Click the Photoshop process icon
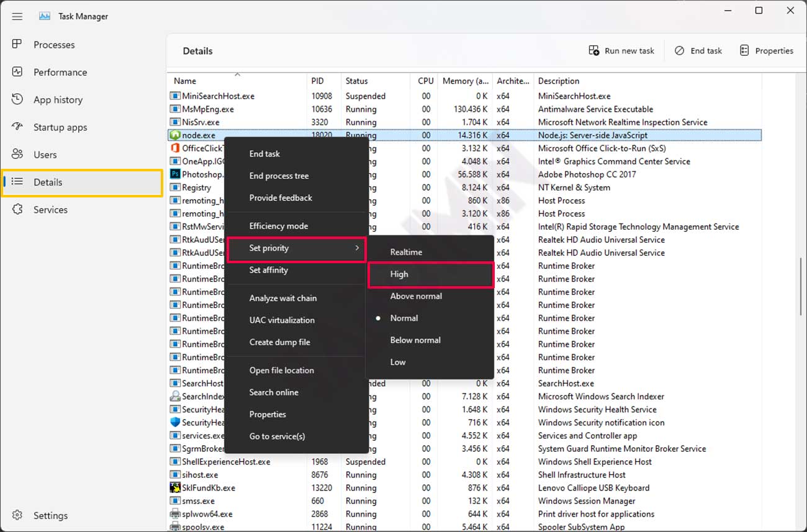 (175, 174)
